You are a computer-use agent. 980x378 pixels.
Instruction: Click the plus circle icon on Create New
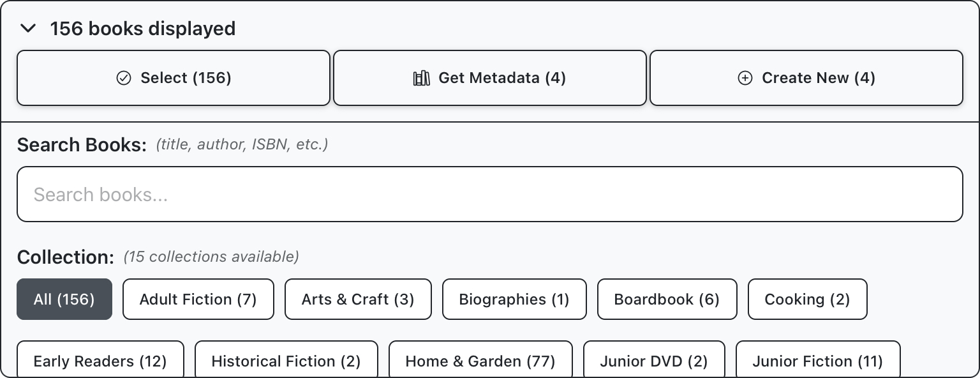tap(745, 78)
